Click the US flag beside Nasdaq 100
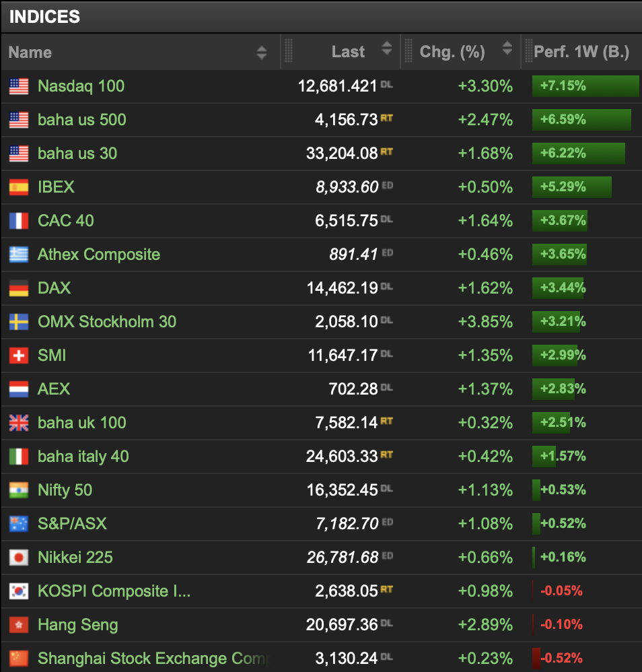This screenshot has height=672, width=642. tap(19, 86)
